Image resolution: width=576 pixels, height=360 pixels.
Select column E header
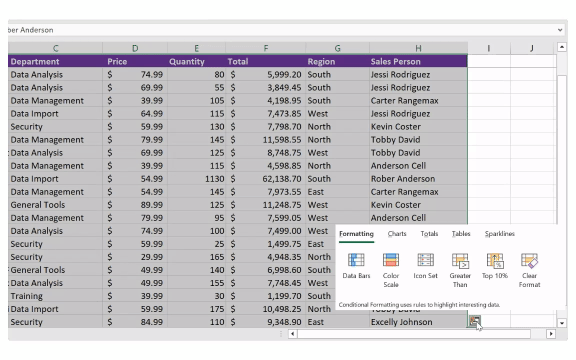[196, 48]
